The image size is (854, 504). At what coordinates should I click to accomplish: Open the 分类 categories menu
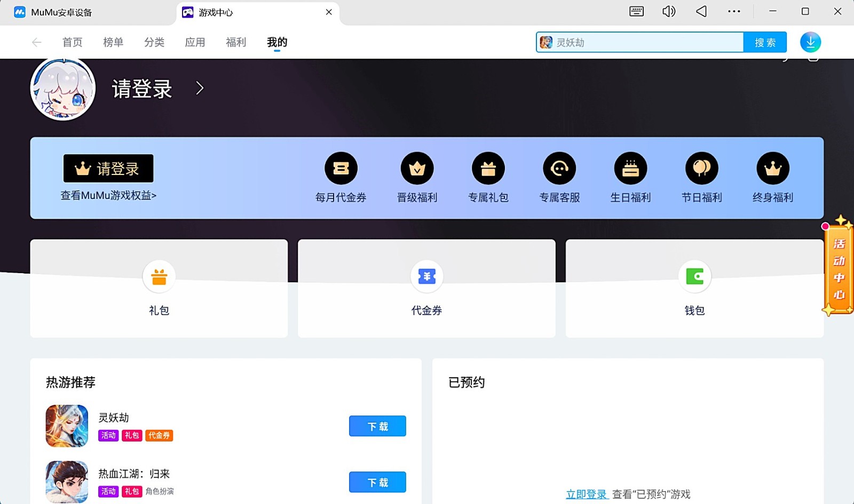pyautogui.click(x=154, y=42)
